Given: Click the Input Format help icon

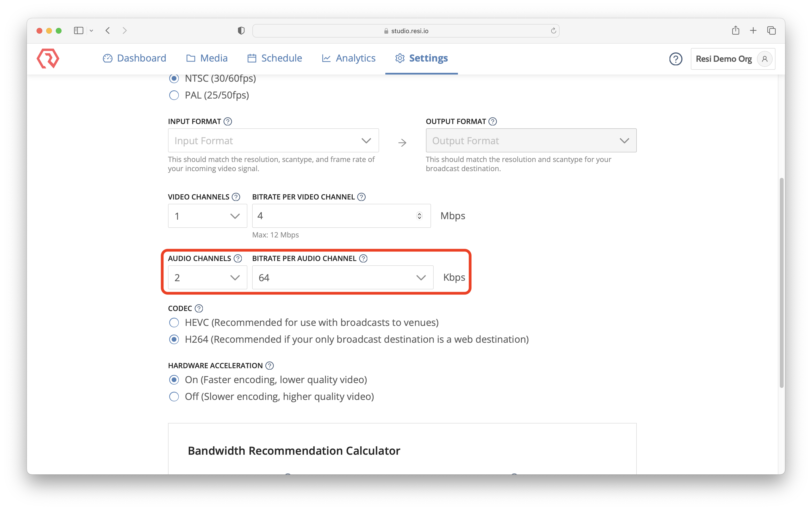Looking at the screenshot, I should 228,121.
